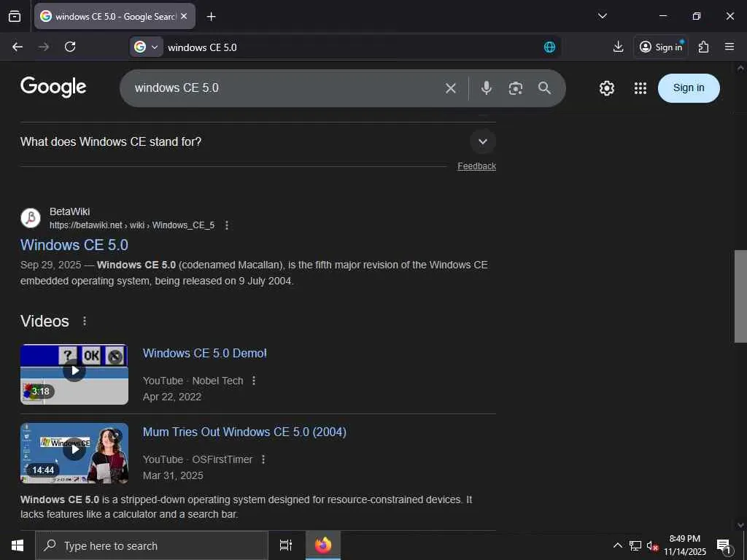Open the more options dots beside BetaWiki URL
Screen dimensions: 747x560
pos(227,225)
